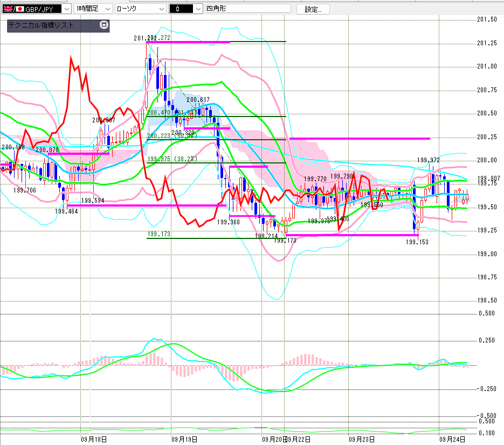Select the 09月24日 date marker
The image size is (504, 445).
click(450, 440)
